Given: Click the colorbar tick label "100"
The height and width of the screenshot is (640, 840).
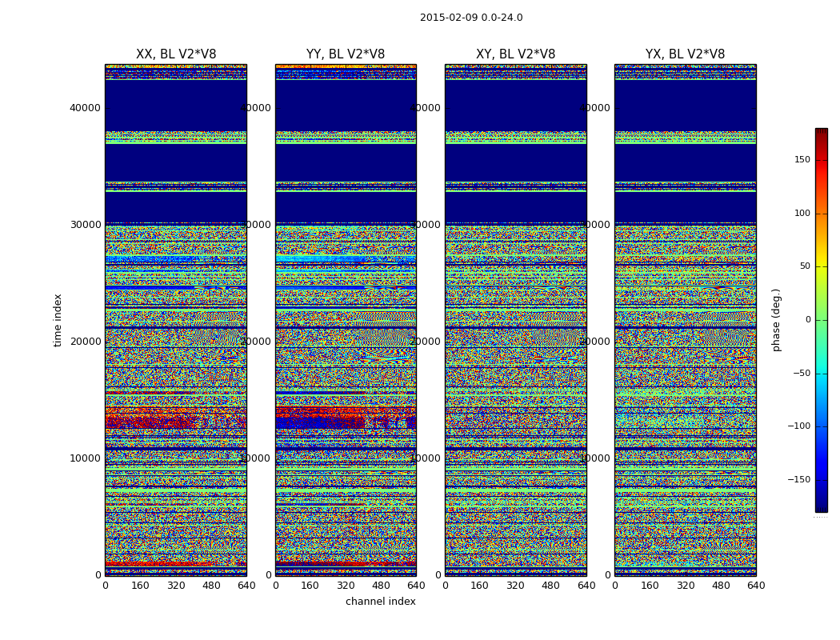Looking at the screenshot, I should pos(801,213).
